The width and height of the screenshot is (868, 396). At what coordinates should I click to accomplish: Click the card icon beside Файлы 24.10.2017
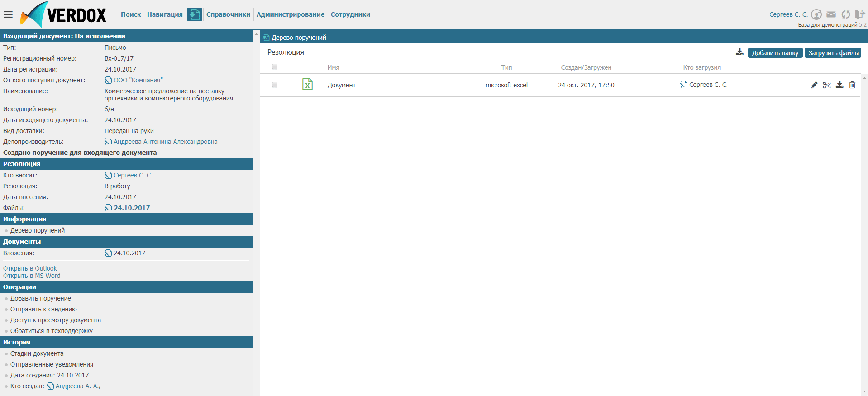(x=108, y=208)
